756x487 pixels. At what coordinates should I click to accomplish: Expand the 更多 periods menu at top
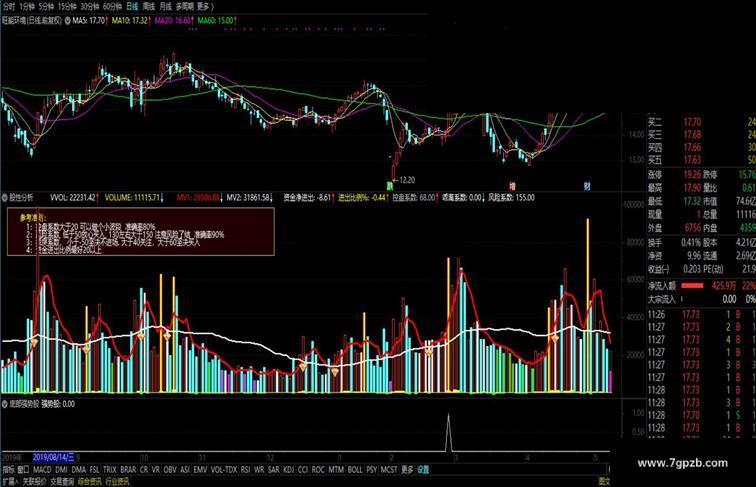click(203, 7)
